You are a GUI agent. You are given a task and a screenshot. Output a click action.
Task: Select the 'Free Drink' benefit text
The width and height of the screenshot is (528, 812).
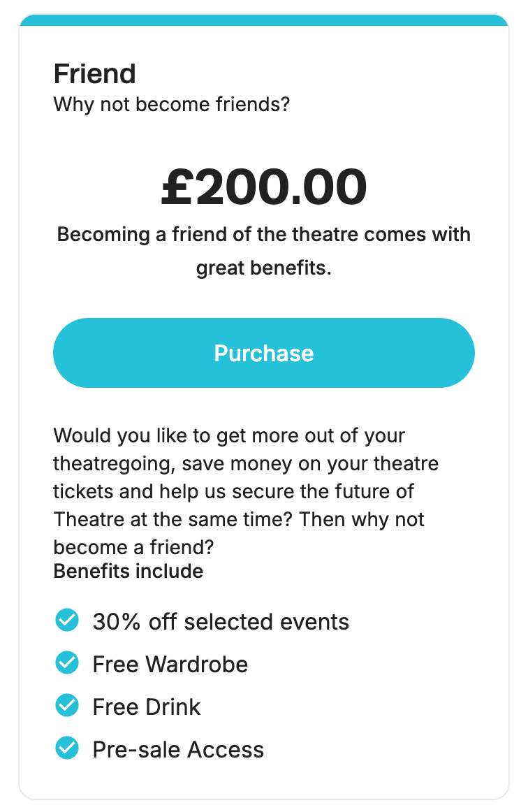(147, 706)
